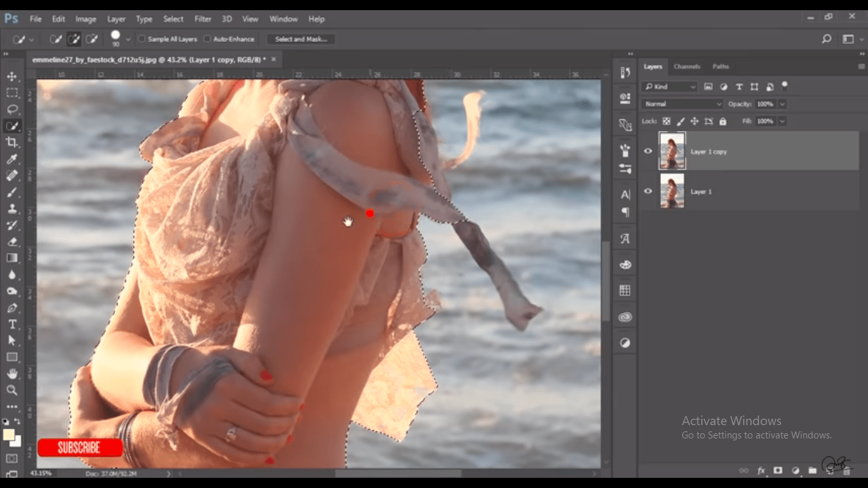Click Switch foreground and background colors arrow
This screenshot has height=488, width=868.
tap(18, 421)
